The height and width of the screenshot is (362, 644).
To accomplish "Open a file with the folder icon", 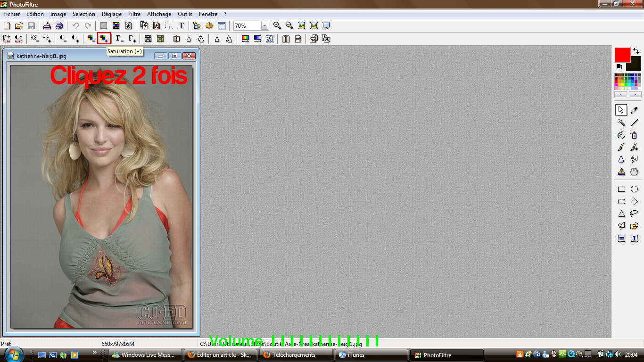I will coord(19,26).
